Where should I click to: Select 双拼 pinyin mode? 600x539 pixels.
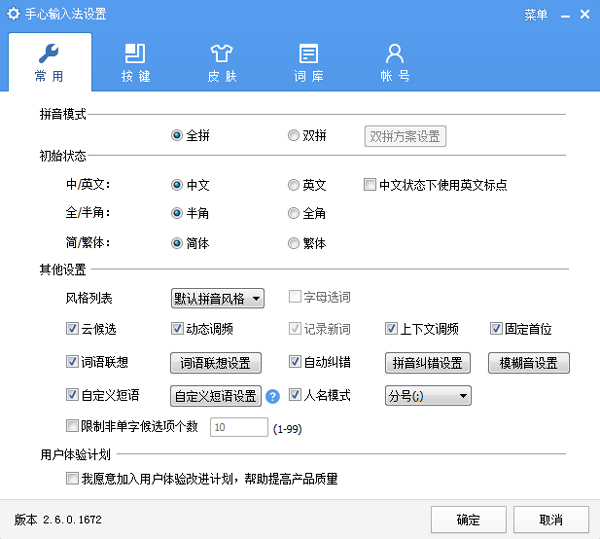click(x=293, y=135)
